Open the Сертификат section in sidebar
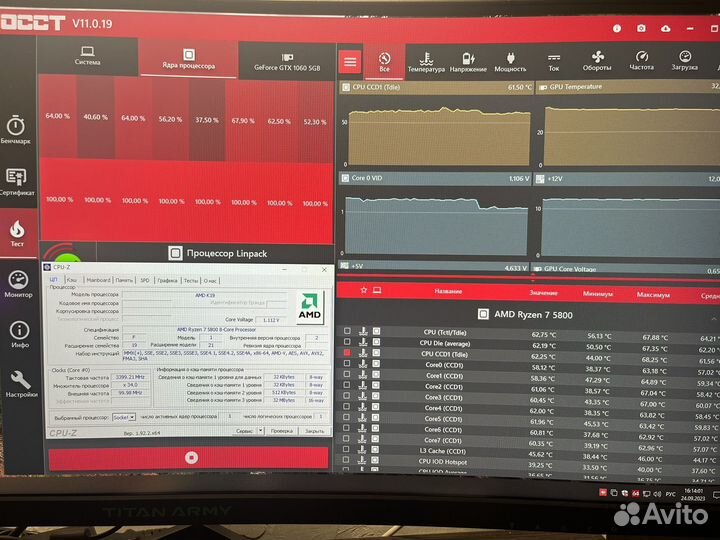The height and width of the screenshot is (540, 720). coord(17,182)
